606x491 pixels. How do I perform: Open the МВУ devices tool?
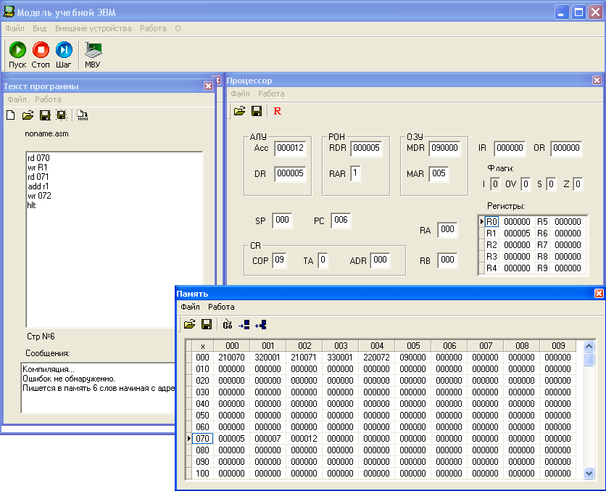(x=92, y=52)
